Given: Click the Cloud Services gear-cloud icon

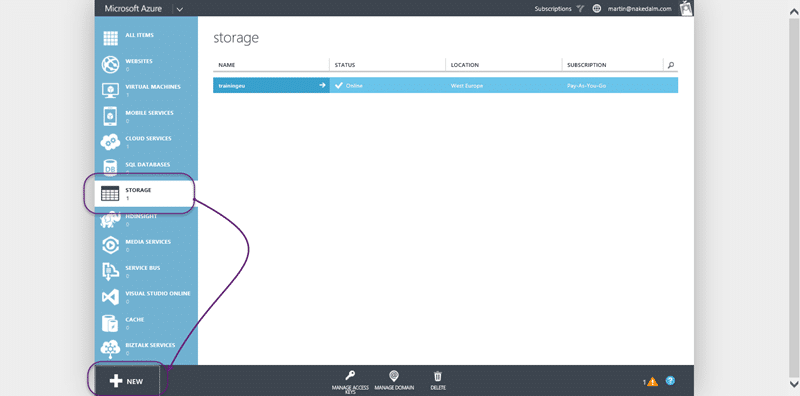Looking at the screenshot, I should pyautogui.click(x=110, y=142).
